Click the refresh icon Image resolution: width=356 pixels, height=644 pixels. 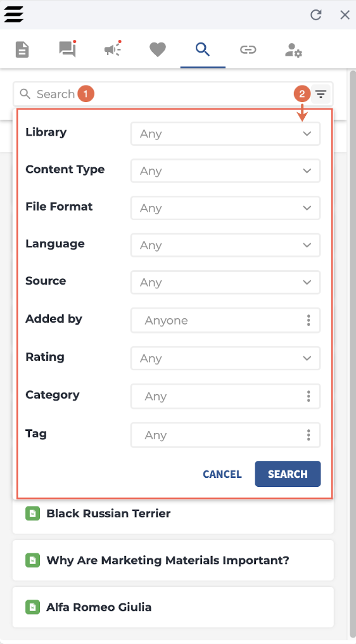point(315,15)
